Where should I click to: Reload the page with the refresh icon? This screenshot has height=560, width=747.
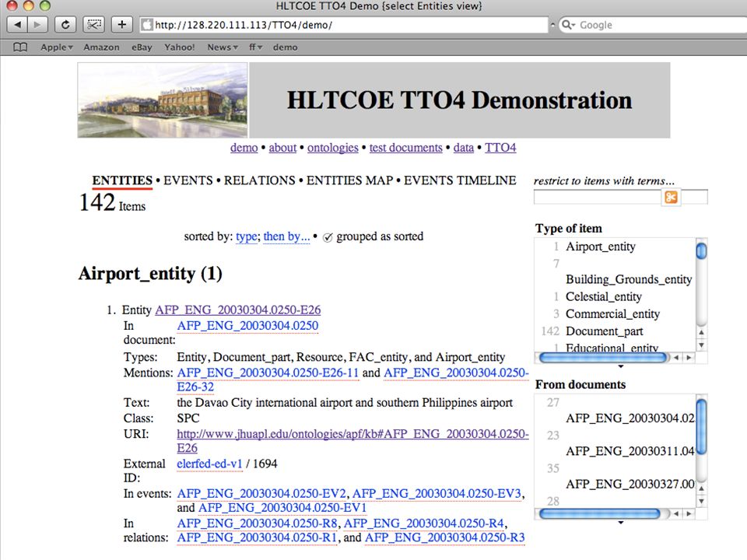click(x=65, y=25)
